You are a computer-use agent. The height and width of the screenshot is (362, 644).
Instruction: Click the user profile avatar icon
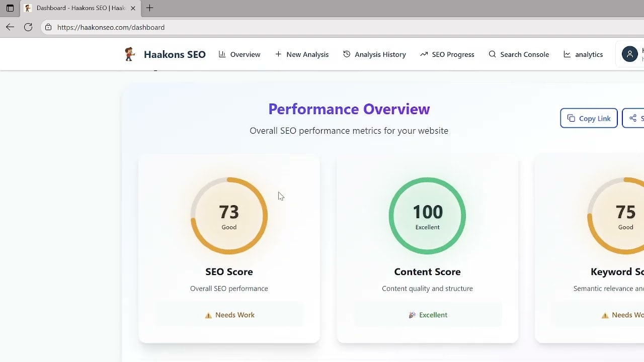[x=630, y=54]
